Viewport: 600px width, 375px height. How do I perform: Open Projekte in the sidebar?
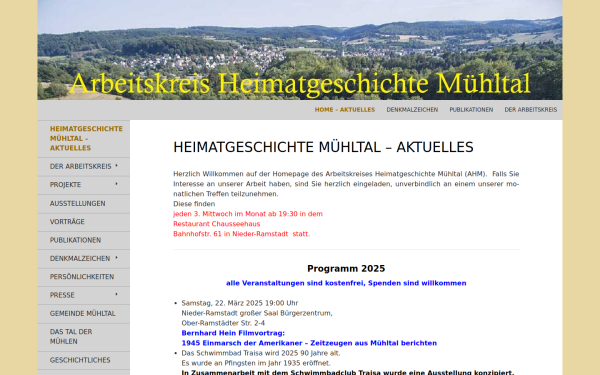point(65,185)
